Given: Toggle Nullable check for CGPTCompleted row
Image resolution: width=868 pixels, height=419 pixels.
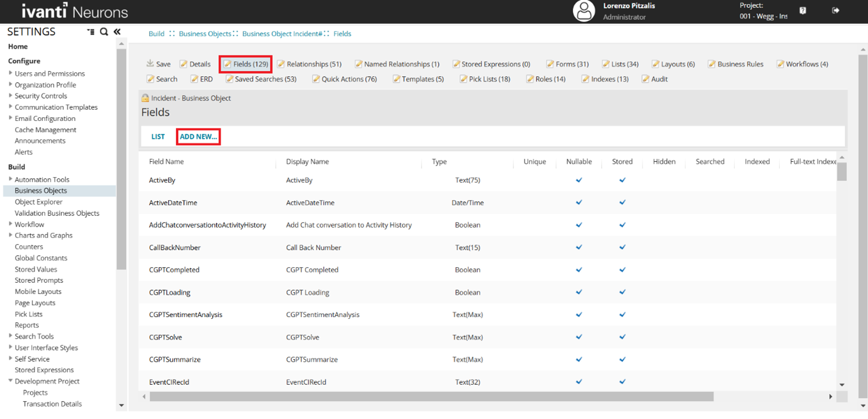Looking at the screenshot, I should (x=579, y=270).
